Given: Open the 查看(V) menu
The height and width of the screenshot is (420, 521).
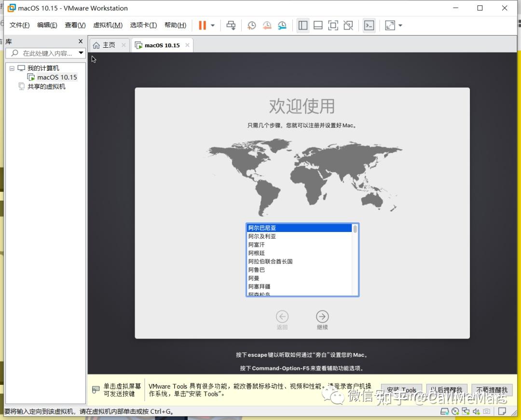Looking at the screenshot, I should (75, 25).
